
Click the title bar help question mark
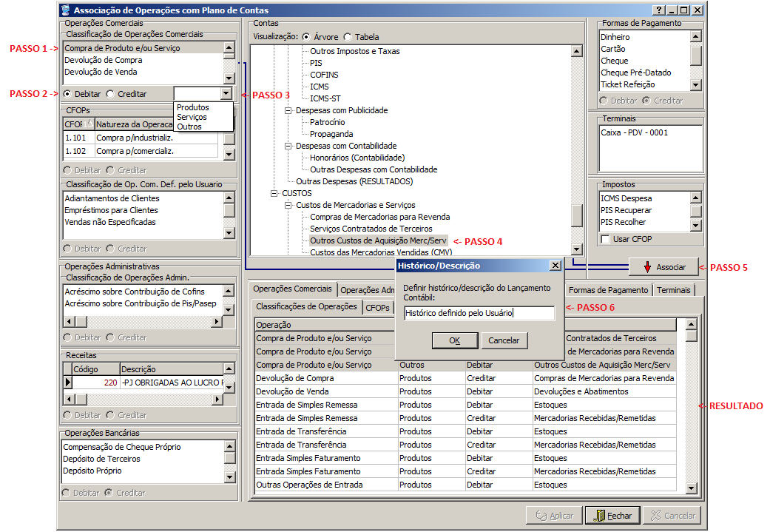point(658,10)
